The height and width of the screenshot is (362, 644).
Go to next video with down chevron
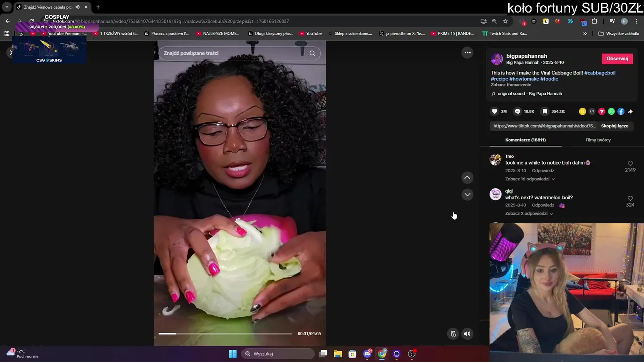click(x=467, y=194)
